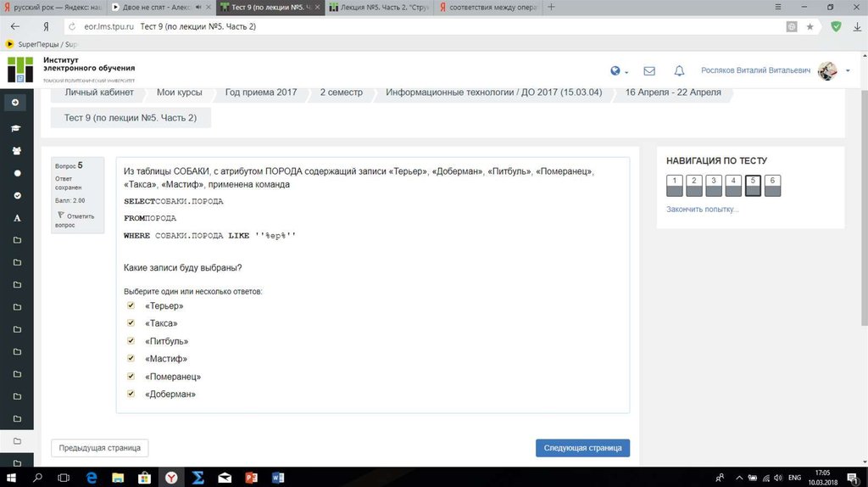The width and height of the screenshot is (868, 487).
Task: Click 'Тест 9 (по лекции №5. Часть 2)' breadcrumb
Action: click(x=131, y=117)
